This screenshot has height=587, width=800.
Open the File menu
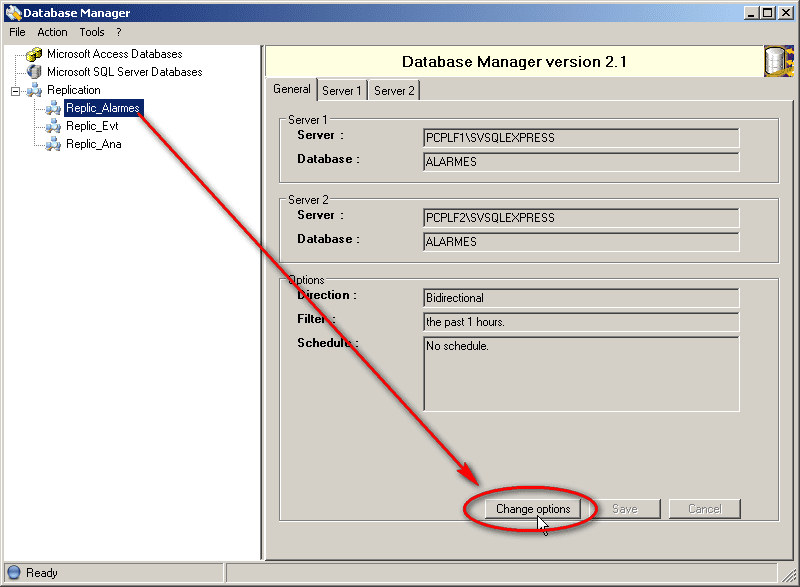(x=16, y=31)
